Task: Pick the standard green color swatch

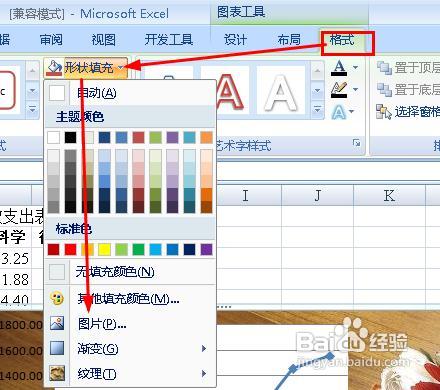Action: pos(138,249)
